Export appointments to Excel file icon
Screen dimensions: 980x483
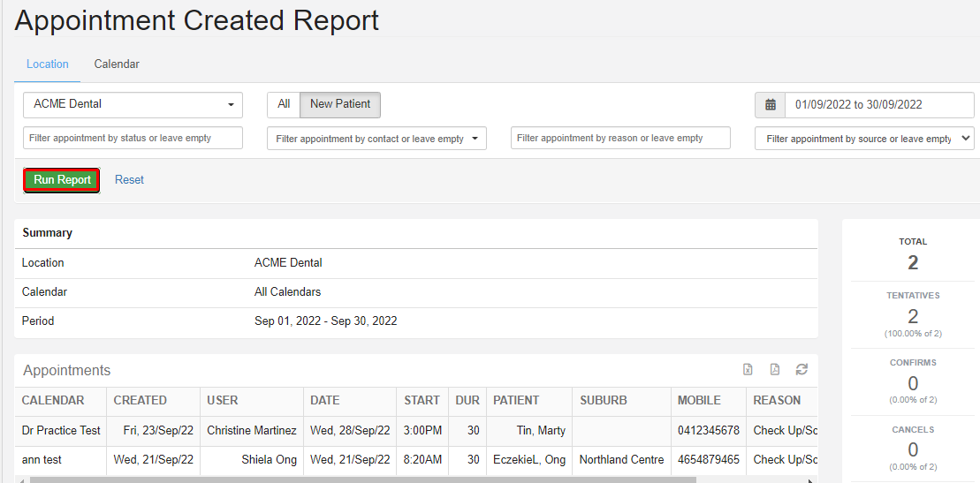[748, 369]
